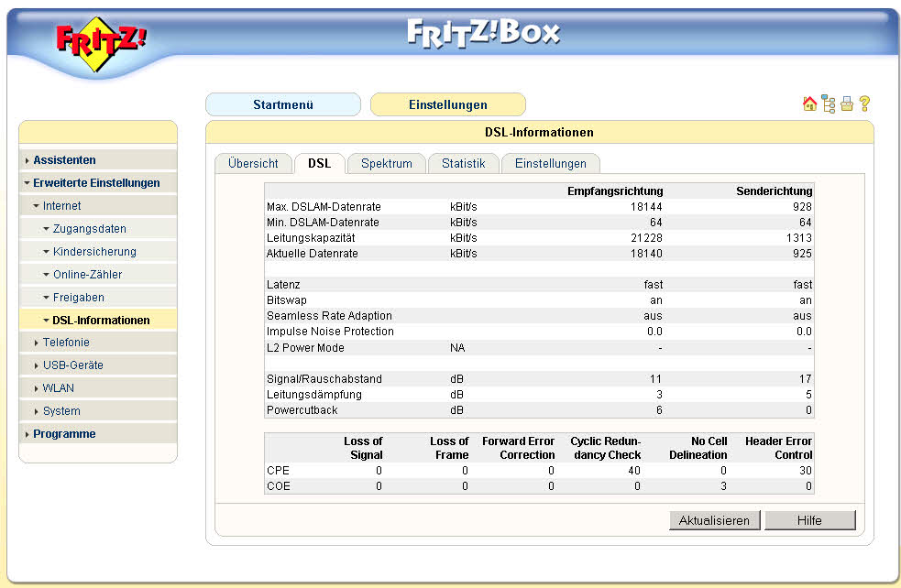Click the top Einstellungen button
This screenshot has width=901, height=588.
click(448, 104)
